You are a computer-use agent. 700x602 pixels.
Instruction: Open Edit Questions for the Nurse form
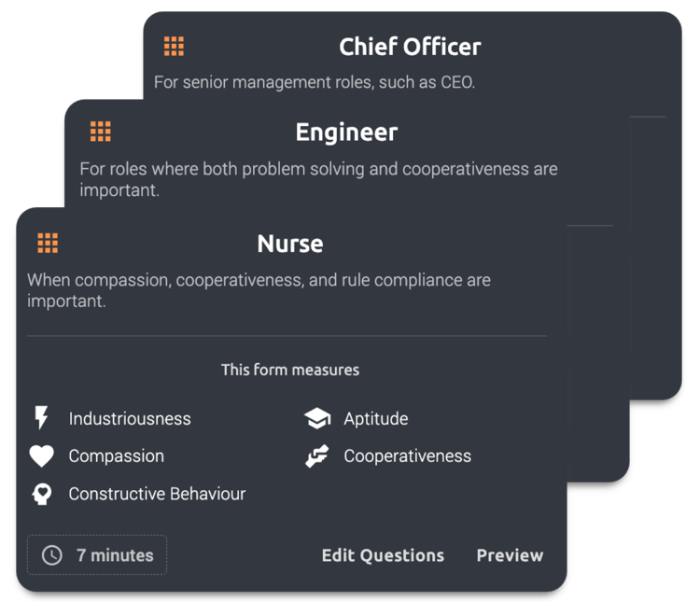pyautogui.click(x=383, y=555)
